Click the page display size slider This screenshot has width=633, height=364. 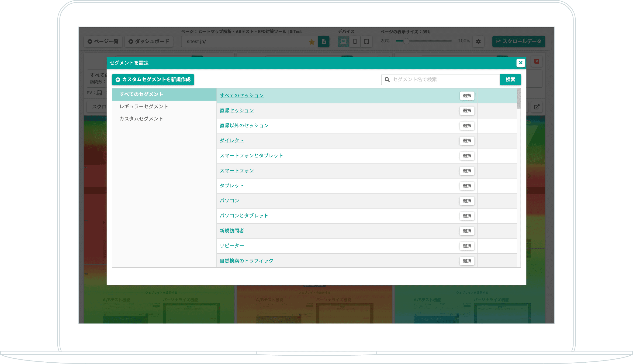(406, 41)
